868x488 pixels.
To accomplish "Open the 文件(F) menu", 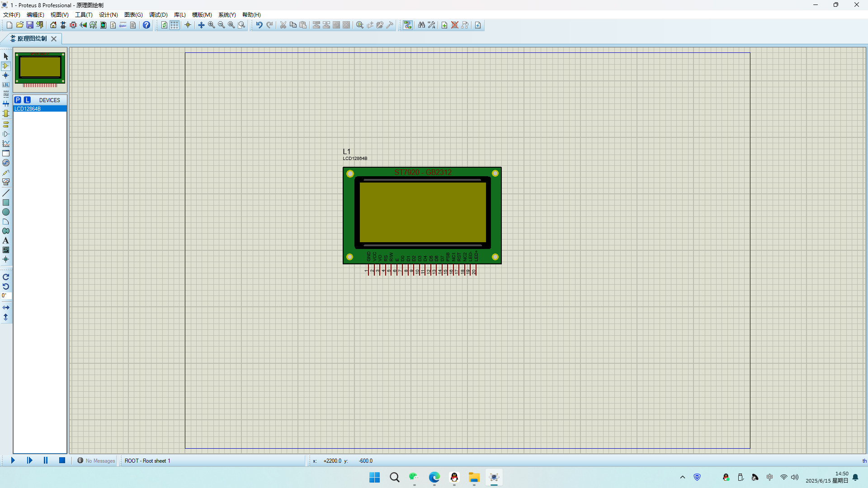I will 12,15.
